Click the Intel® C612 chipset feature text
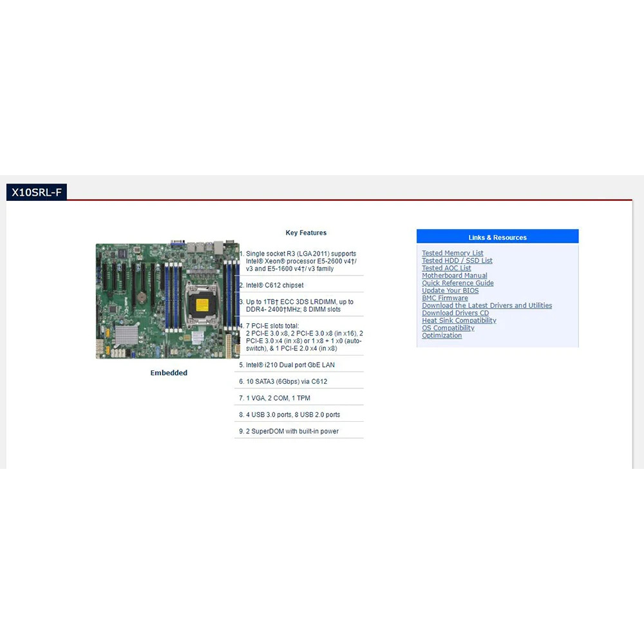 pos(274,285)
